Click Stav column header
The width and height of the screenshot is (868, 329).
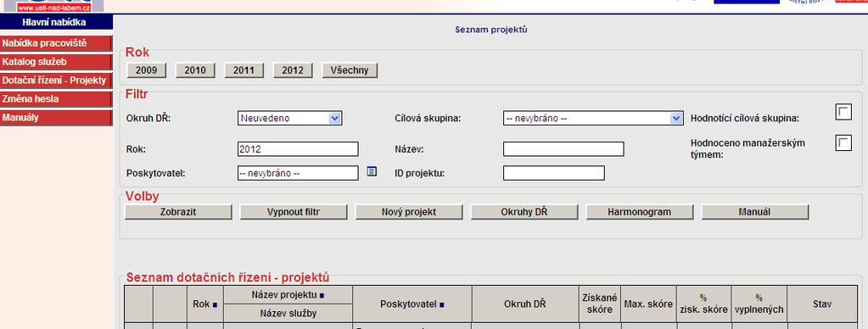pyautogui.click(x=822, y=304)
